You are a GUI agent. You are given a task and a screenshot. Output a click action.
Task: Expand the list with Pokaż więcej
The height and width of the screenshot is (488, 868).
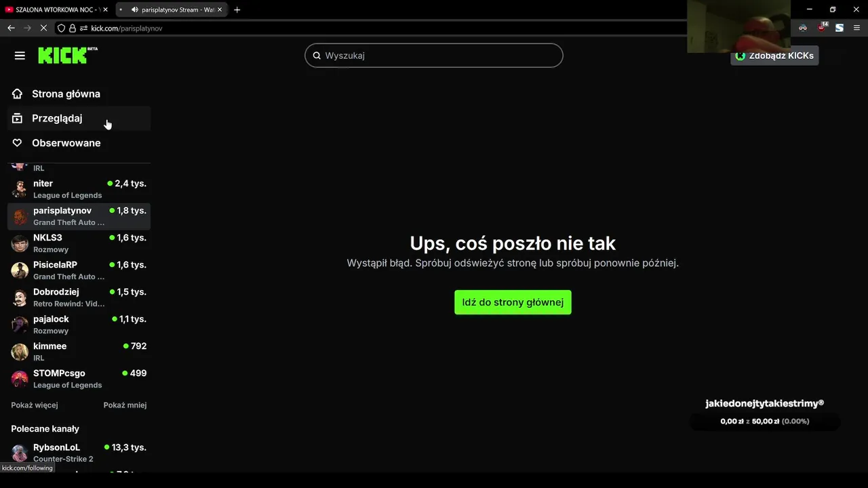[x=35, y=405]
